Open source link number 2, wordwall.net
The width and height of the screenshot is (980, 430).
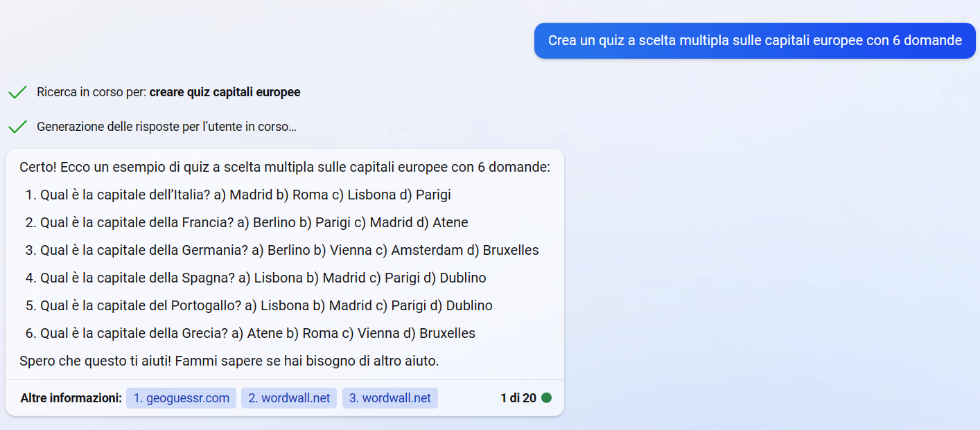[289, 398]
